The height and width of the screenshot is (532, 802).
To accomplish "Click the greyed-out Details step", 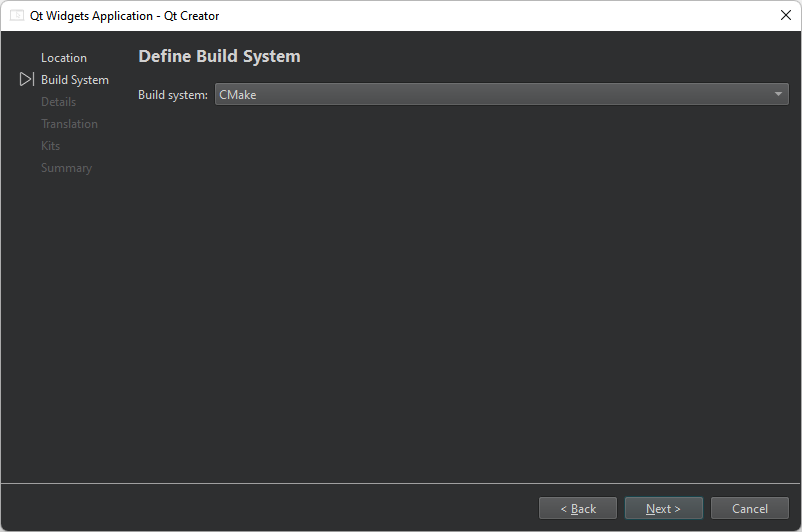I will point(58,102).
